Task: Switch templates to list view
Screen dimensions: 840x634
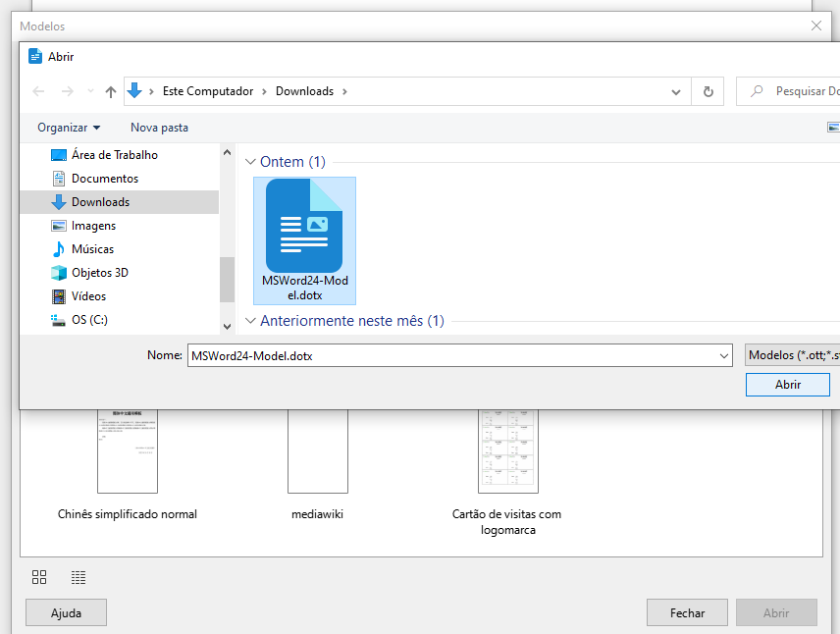Action: click(x=77, y=577)
